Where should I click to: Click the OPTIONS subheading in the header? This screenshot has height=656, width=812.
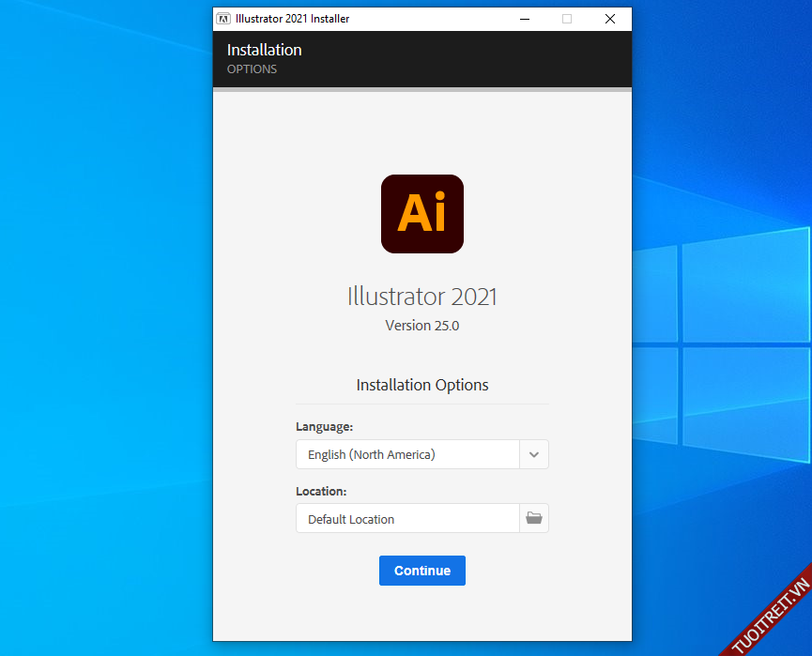tap(252, 69)
